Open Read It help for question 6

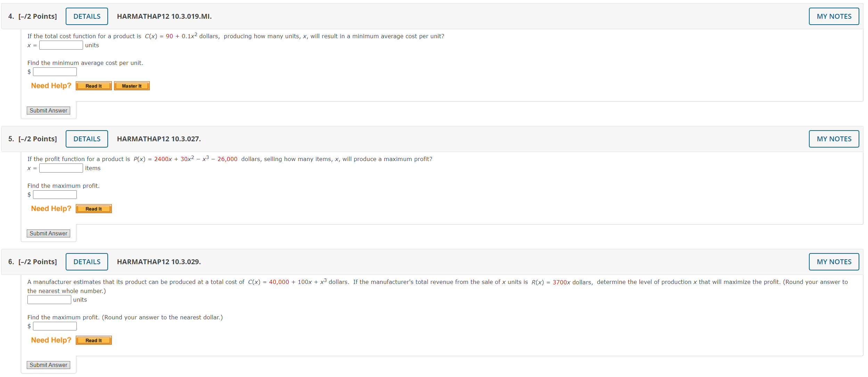[x=93, y=341]
